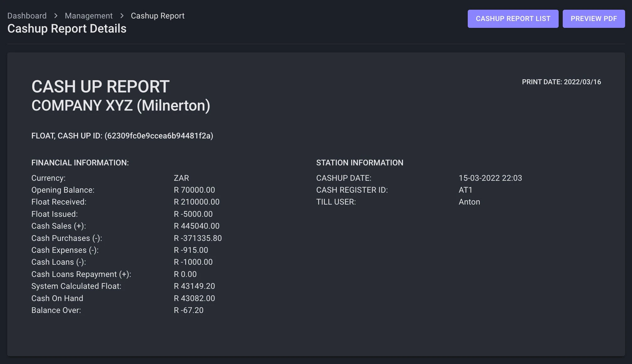Click the Cashup Report Details page title

pyautogui.click(x=67, y=29)
